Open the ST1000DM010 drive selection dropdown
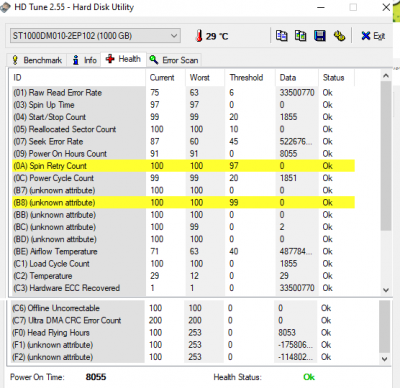400x388 pixels. tap(95, 36)
